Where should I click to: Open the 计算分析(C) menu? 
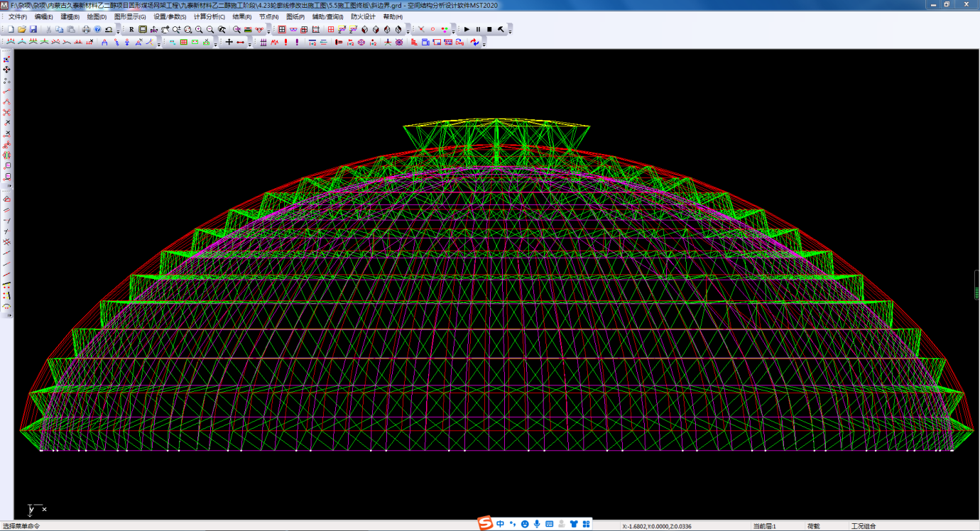[209, 16]
